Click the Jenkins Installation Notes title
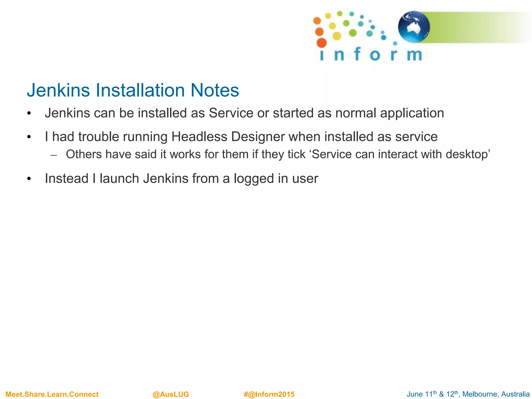 click(x=133, y=90)
